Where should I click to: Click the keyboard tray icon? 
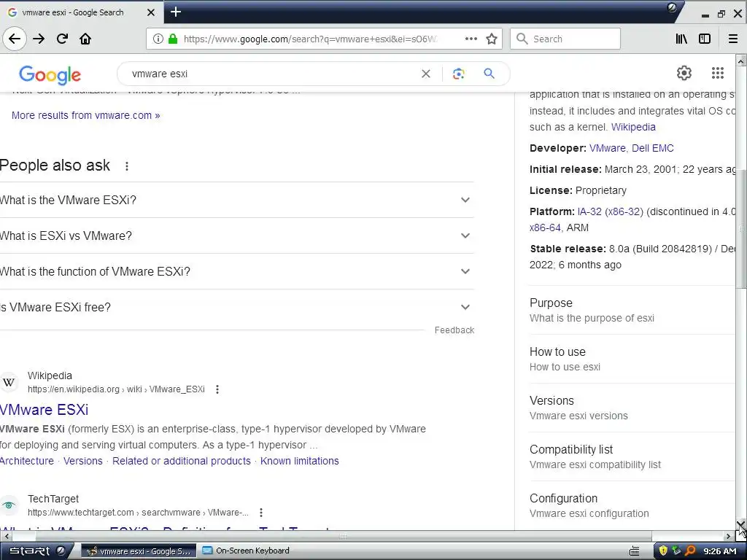pyautogui.click(x=634, y=551)
